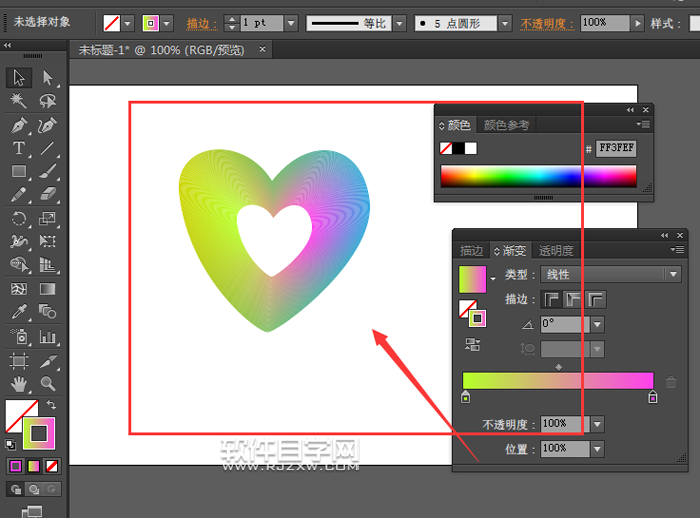Viewport: 700px width, 518px height.
Task: Switch to the 透明度 panel tab
Action: coord(556,251)
